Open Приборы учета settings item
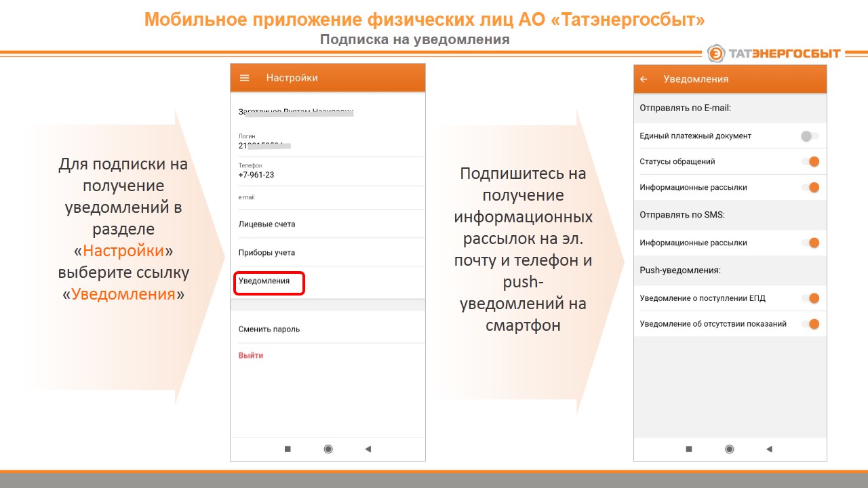The image size is (868, 488). coord(267,253)
